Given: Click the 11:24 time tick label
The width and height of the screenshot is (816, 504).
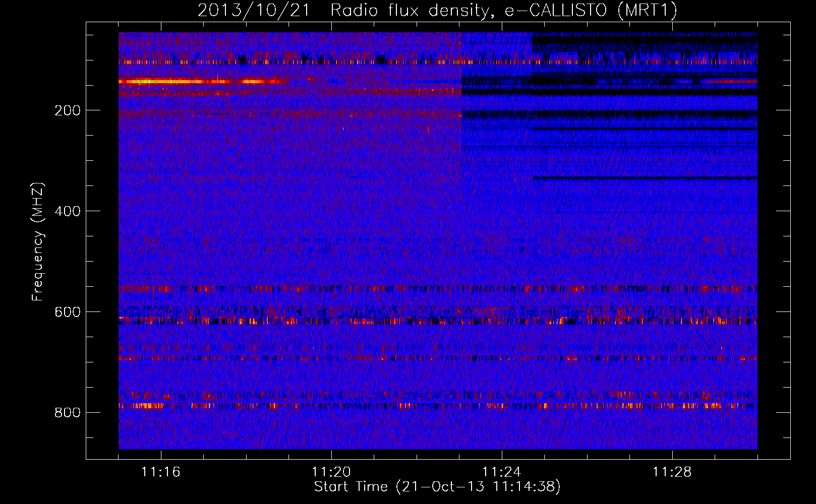Looking at the screenshot, I should click(502, 472).
